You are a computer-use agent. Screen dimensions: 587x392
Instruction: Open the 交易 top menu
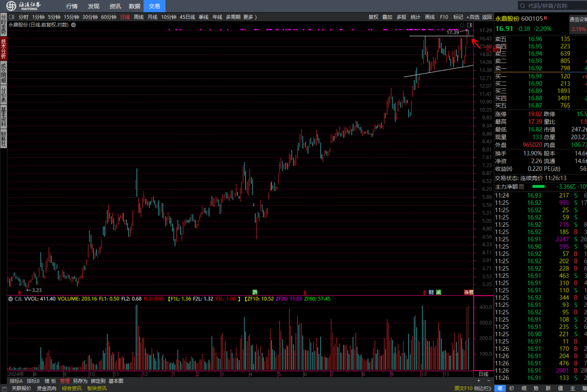pyautogui.click(x=154, y=6)
